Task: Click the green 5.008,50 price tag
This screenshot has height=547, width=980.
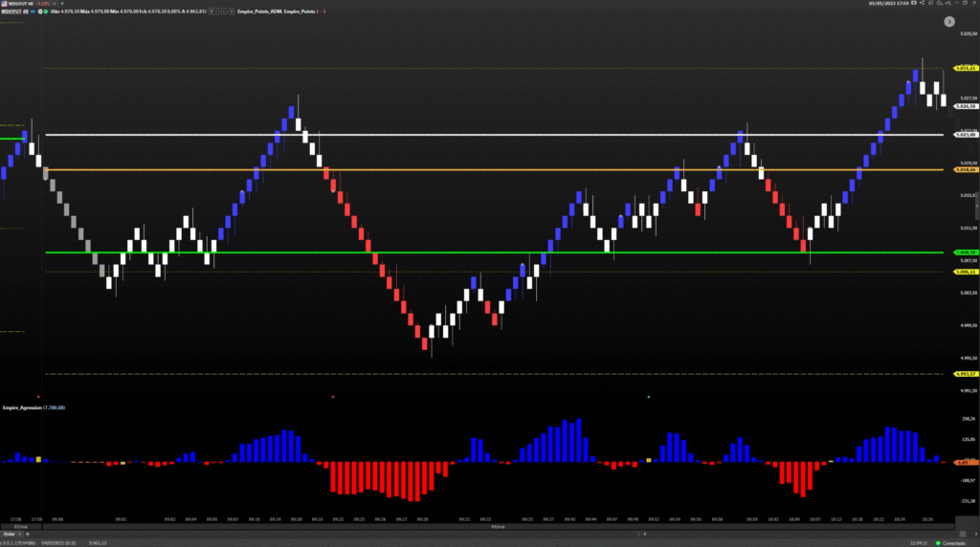Action: tap(963, 252)
